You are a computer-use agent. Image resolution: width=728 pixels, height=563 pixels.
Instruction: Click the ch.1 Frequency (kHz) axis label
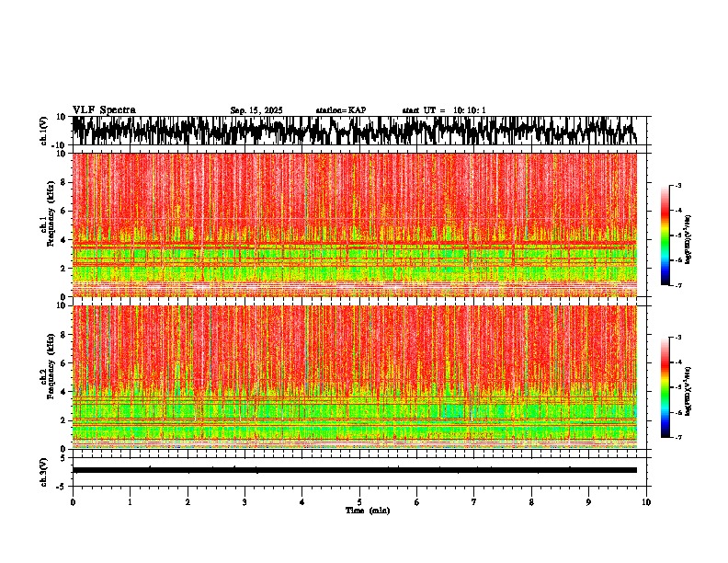click(x=51, y=213)
